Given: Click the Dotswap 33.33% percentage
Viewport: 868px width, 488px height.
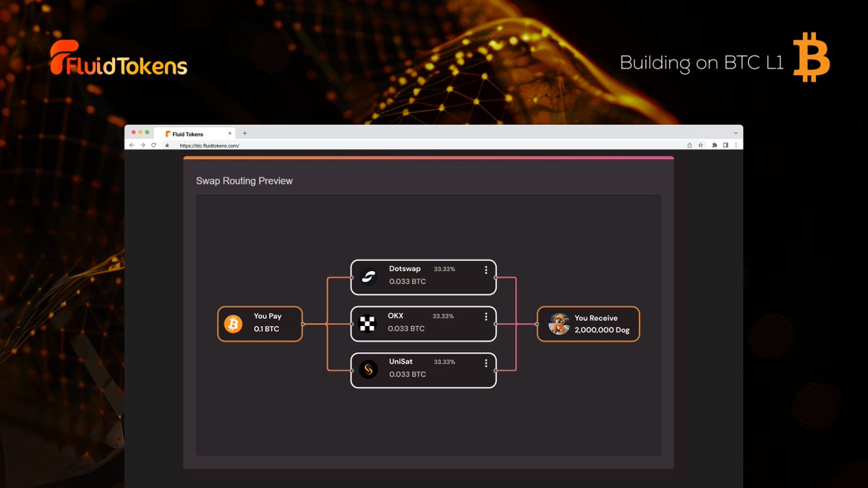Looking at the screenshot, I should 445,269.
